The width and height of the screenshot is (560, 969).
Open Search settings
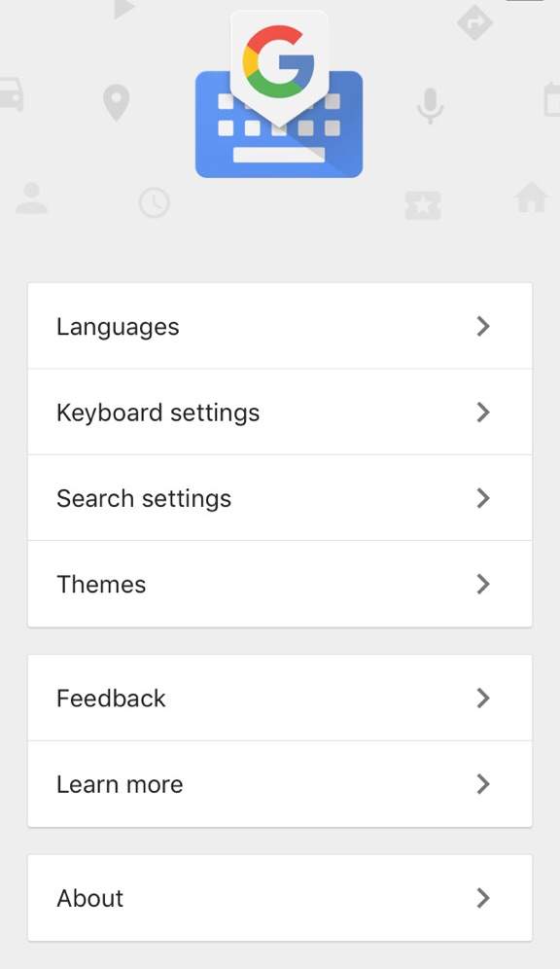(x=280, y=498)
